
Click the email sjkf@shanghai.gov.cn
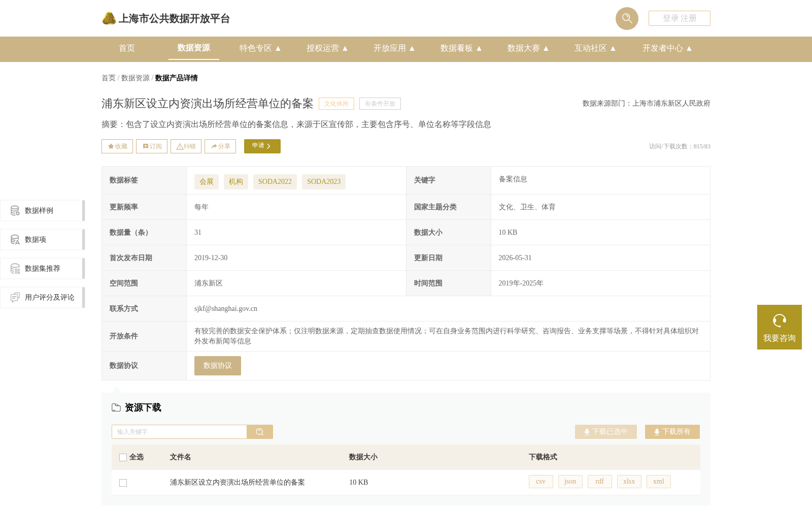click(226, 309)
